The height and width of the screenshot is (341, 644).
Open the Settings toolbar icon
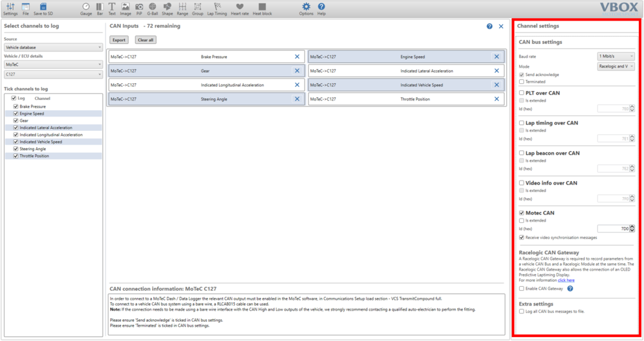(10, 8)
